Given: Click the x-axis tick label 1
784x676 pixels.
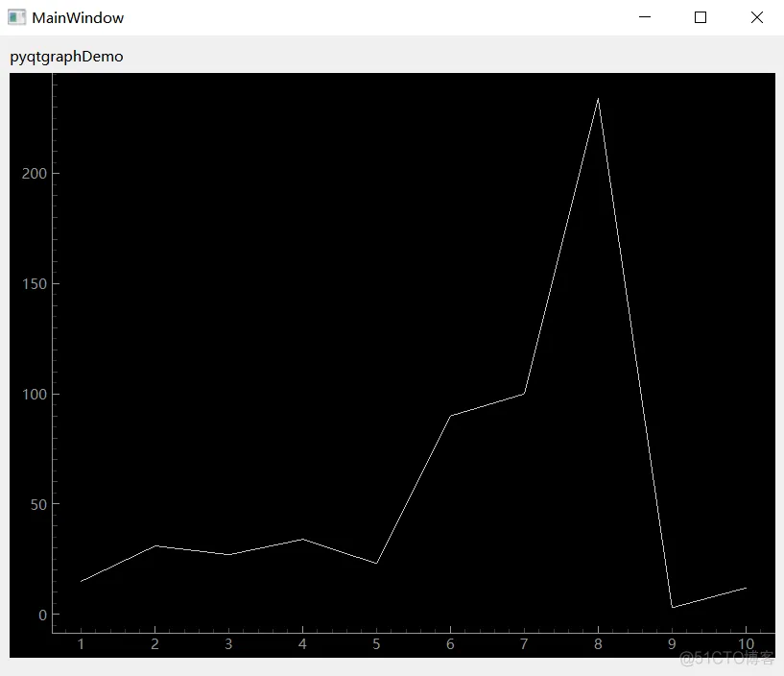Looking at the screenshot, I should click(x=81, y=644).
